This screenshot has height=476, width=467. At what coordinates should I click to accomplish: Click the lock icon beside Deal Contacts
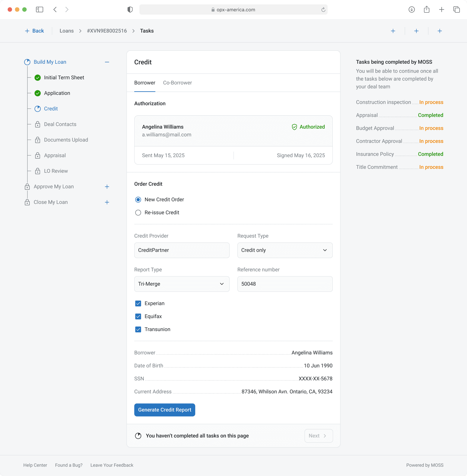(38, 124)
